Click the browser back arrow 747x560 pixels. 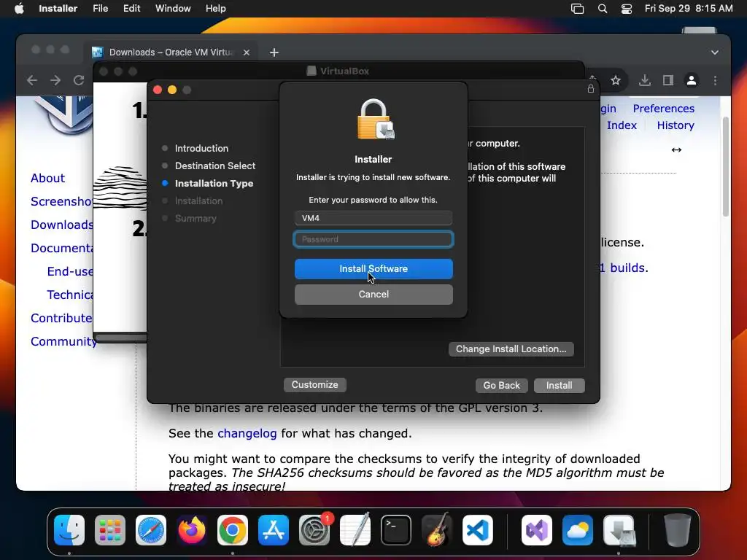click(x=32, y=80)
